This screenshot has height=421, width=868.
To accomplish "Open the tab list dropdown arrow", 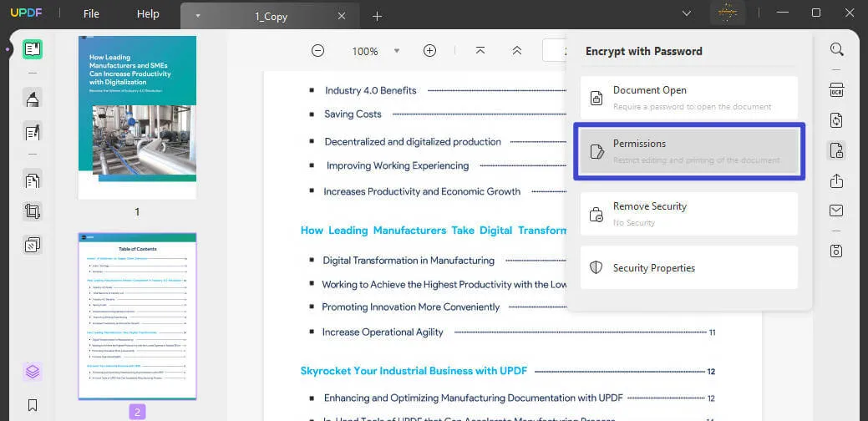I will point(198,16).
